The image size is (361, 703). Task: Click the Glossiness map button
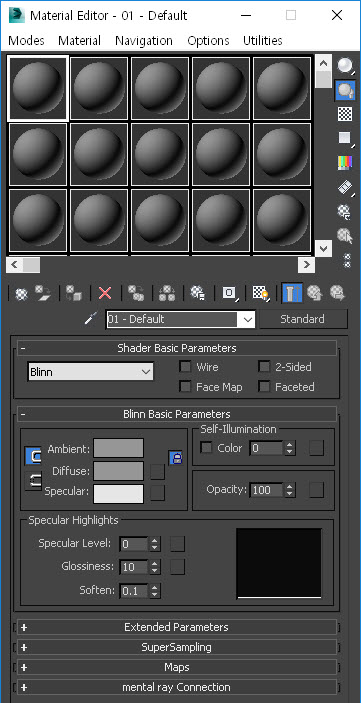coord(177,567)
